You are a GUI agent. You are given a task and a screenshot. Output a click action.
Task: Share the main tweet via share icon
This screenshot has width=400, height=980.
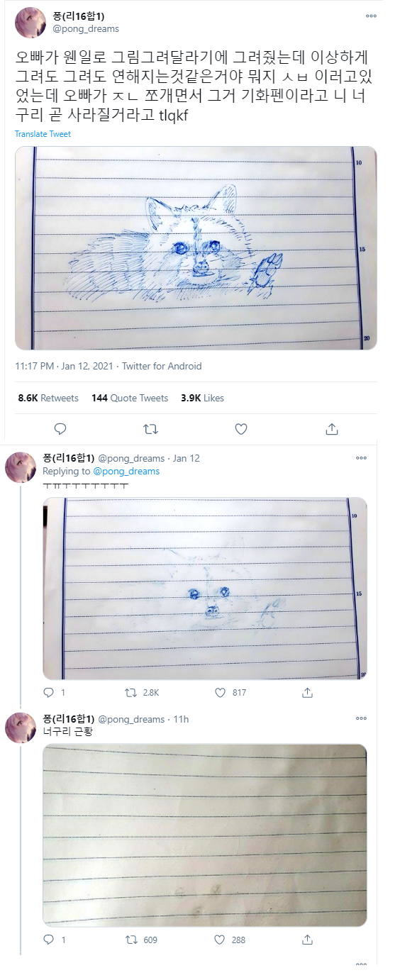click(x=331, y=429)
